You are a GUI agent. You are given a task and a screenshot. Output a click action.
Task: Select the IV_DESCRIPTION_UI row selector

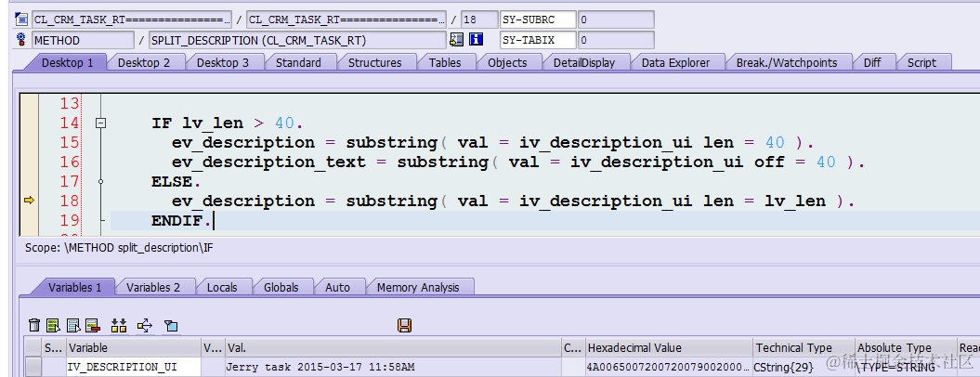tap(33, 368)
